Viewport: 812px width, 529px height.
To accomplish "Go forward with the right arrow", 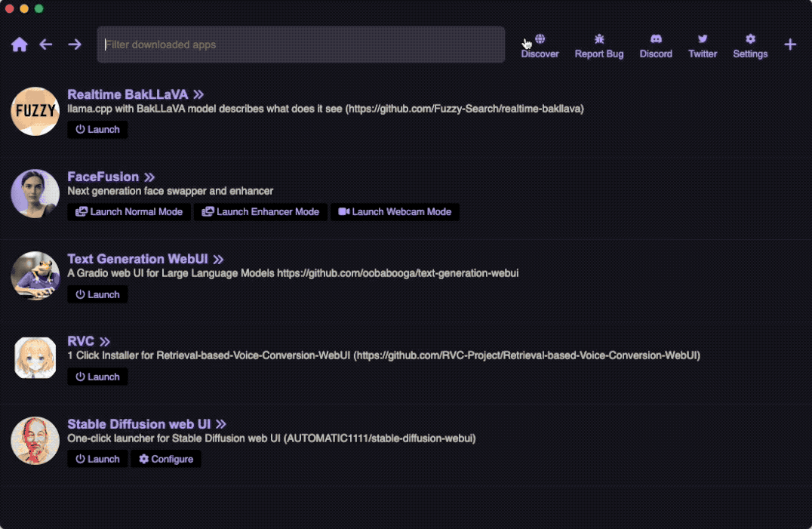I will [x=75, y=45].
